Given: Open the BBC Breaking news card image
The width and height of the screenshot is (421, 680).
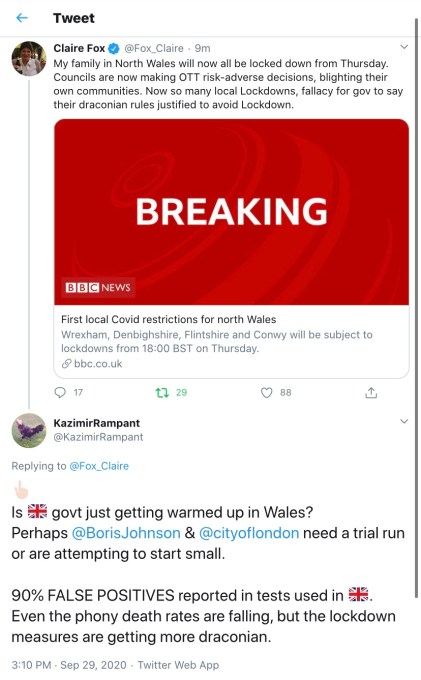Looking at the screenshot, I should click(232, 212).
